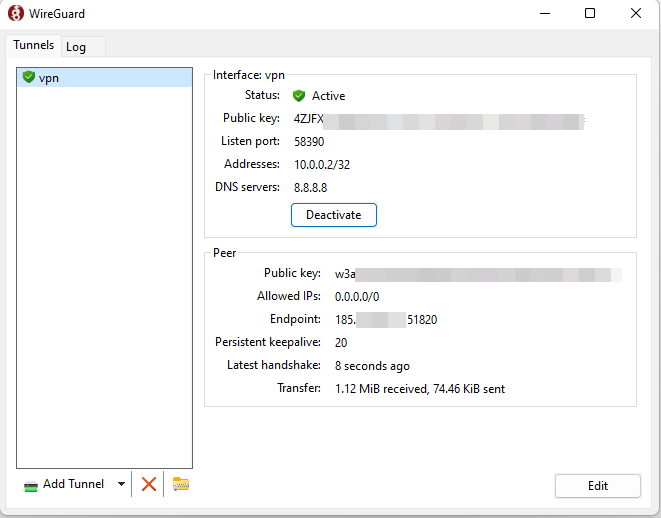This screenshot has width=661, height=518.
Task: Maximize the WireGuard window
Action: [x=590, y=14]
